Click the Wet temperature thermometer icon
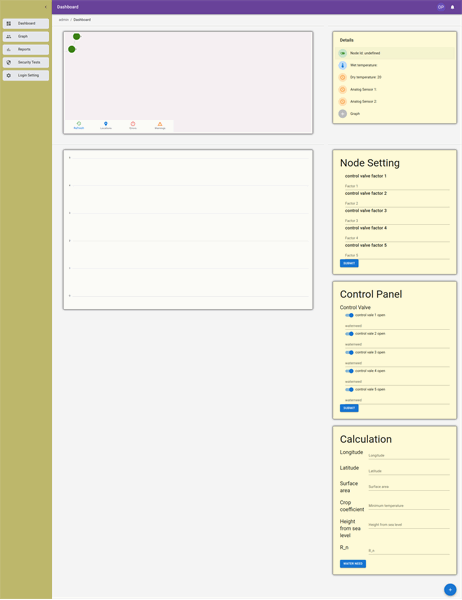462x600 pixels. (343, 65)
